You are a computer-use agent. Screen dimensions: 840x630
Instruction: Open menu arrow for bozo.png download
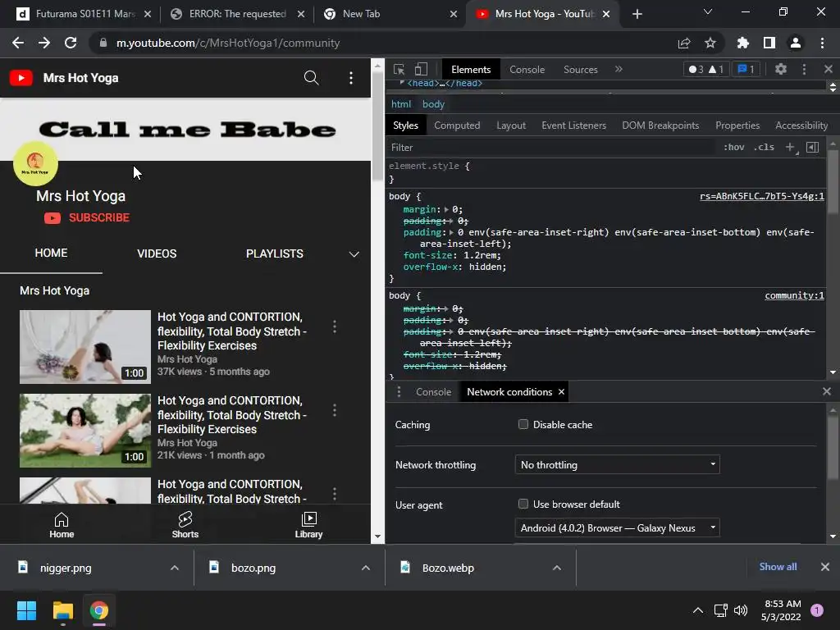tap(366, 568)
